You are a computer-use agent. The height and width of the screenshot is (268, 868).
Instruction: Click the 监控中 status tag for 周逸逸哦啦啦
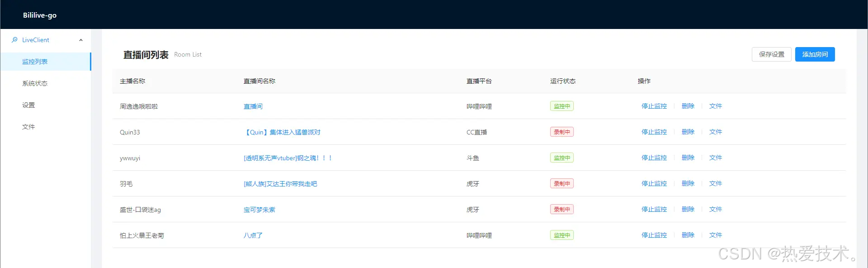[562, 106]
